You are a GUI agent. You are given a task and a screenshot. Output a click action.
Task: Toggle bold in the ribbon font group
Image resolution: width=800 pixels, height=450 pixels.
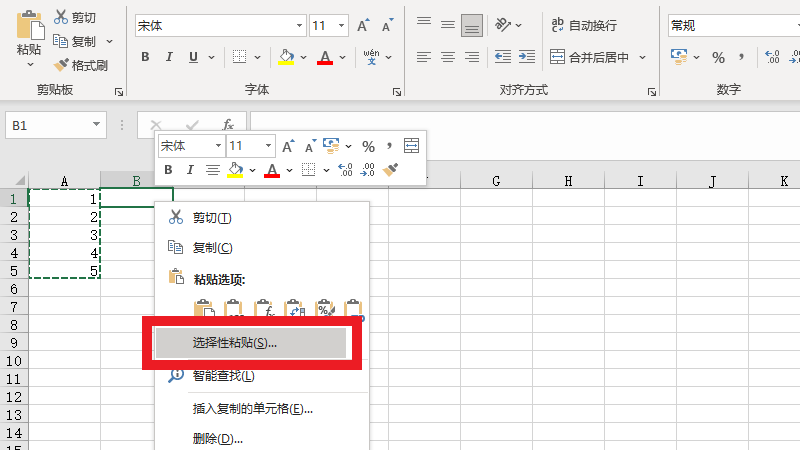[x=145, y=57]
